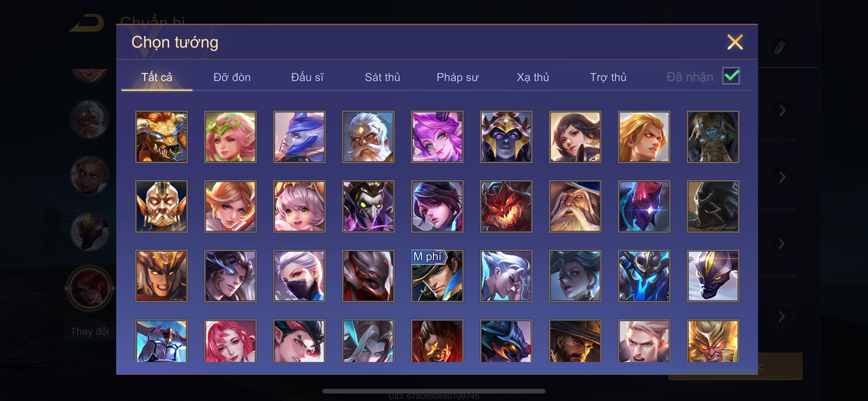The width and height of the screenshot is (868, 401).
Task: Choose the wizard with pointed hat and beard
Action: (575, 206)
